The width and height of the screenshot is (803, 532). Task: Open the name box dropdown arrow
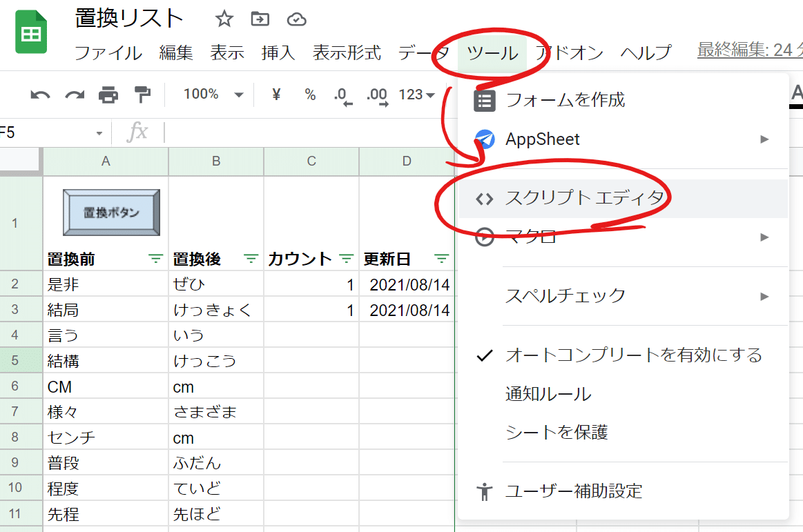(x=99, y=134)
